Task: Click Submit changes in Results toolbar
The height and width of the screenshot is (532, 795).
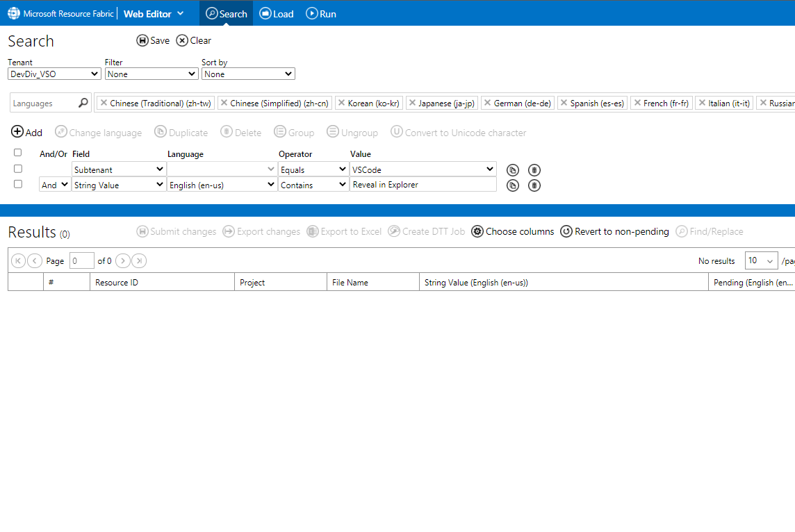Action: (x=177, y=231)
